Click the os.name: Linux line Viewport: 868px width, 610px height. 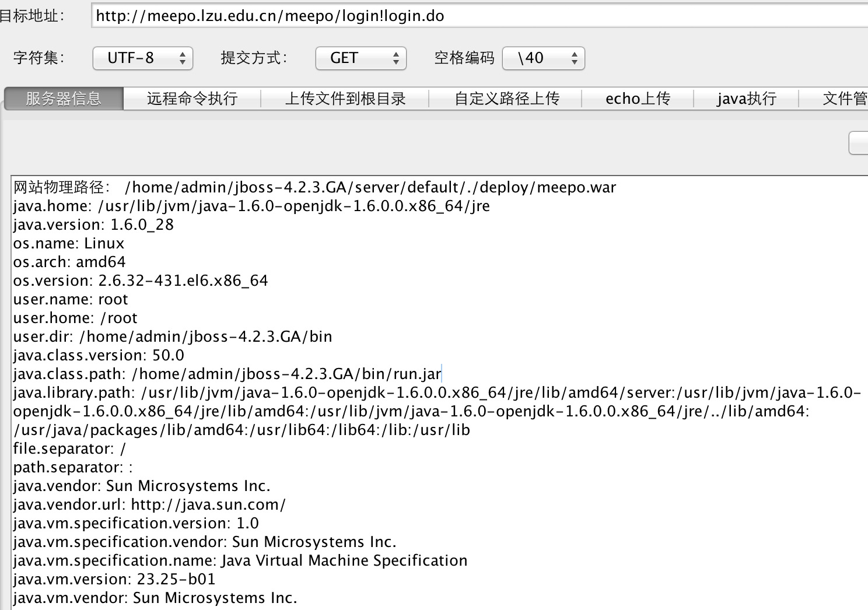[69, 243]
